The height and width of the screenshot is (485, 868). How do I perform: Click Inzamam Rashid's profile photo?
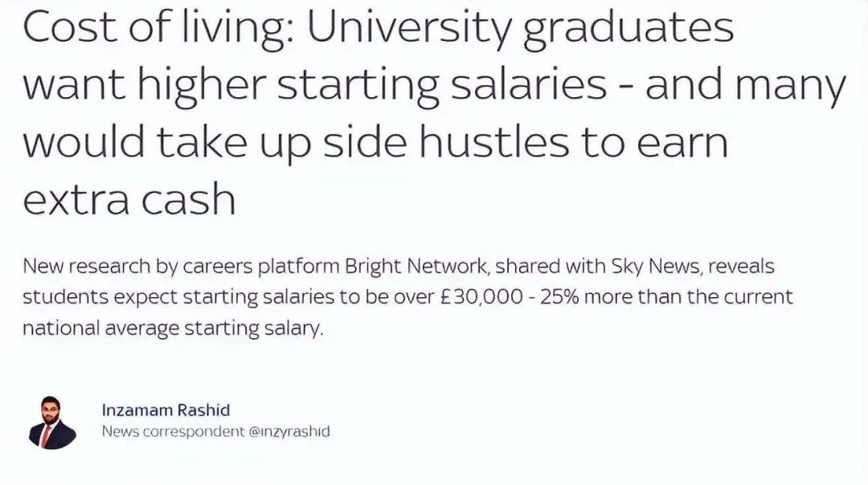(52, 422)
